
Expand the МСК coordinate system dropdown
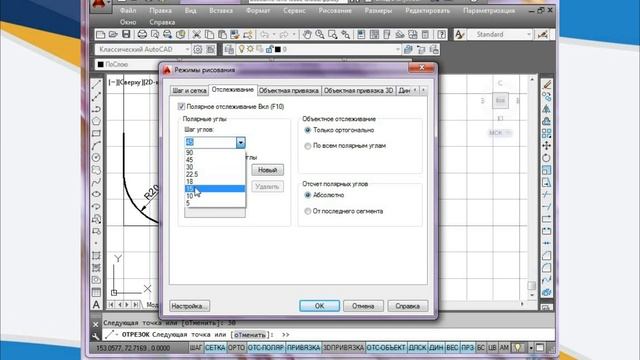[508, 133]
